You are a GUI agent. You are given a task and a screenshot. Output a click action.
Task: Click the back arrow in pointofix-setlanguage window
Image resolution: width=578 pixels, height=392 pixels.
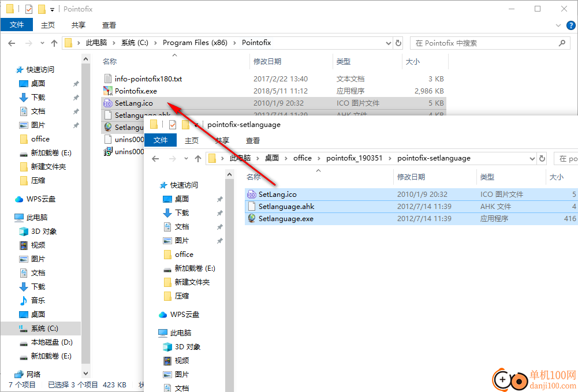155,158
